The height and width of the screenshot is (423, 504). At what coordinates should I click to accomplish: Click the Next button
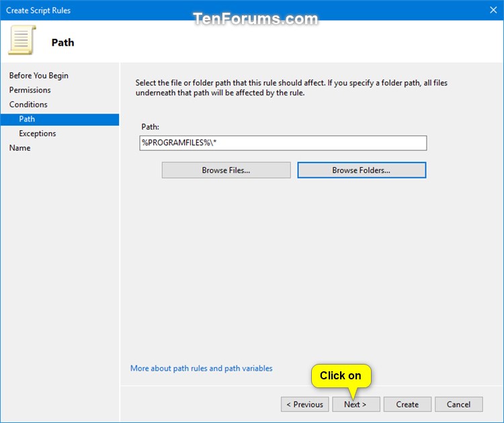coord(356,404)
